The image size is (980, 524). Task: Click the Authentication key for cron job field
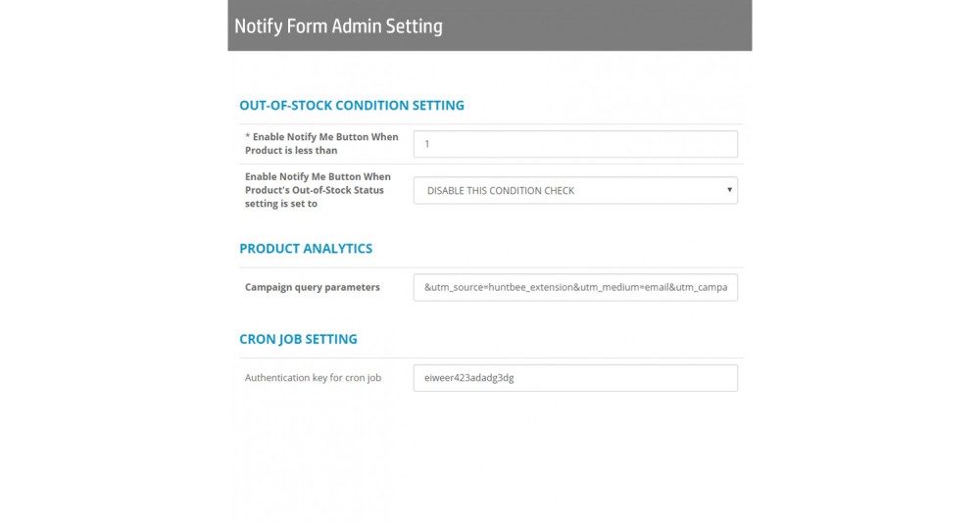point(575,378)
